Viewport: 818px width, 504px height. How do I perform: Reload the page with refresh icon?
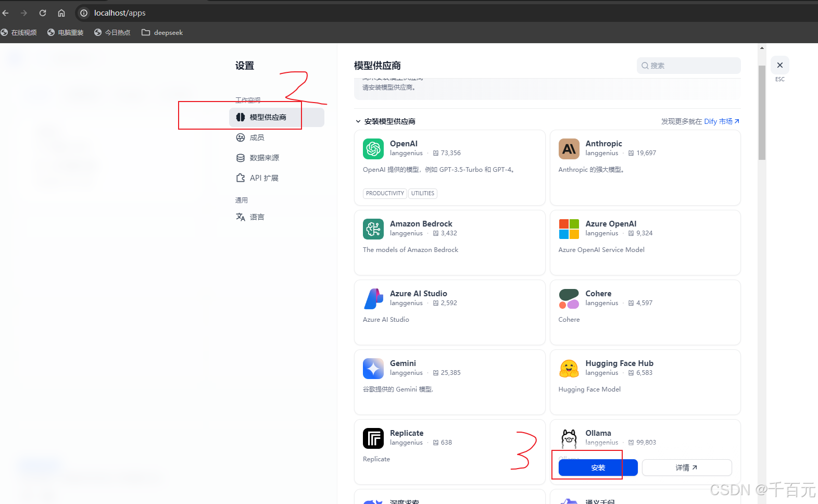pos(43,13)
